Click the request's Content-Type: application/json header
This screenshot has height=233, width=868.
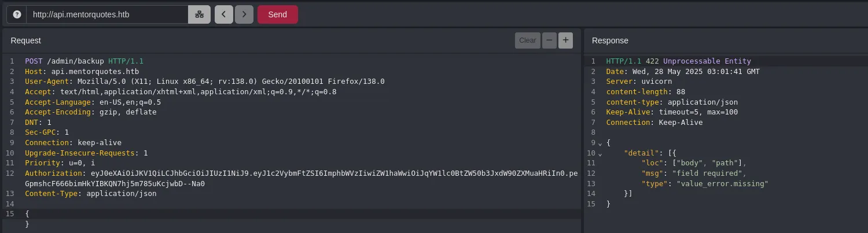point(90,194)
